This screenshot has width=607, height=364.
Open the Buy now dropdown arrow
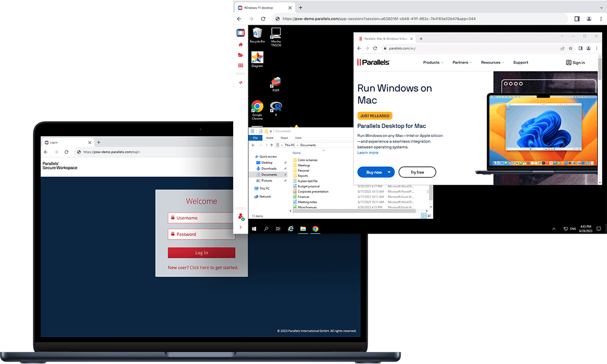pyautogui.click(x=388, y=172)
